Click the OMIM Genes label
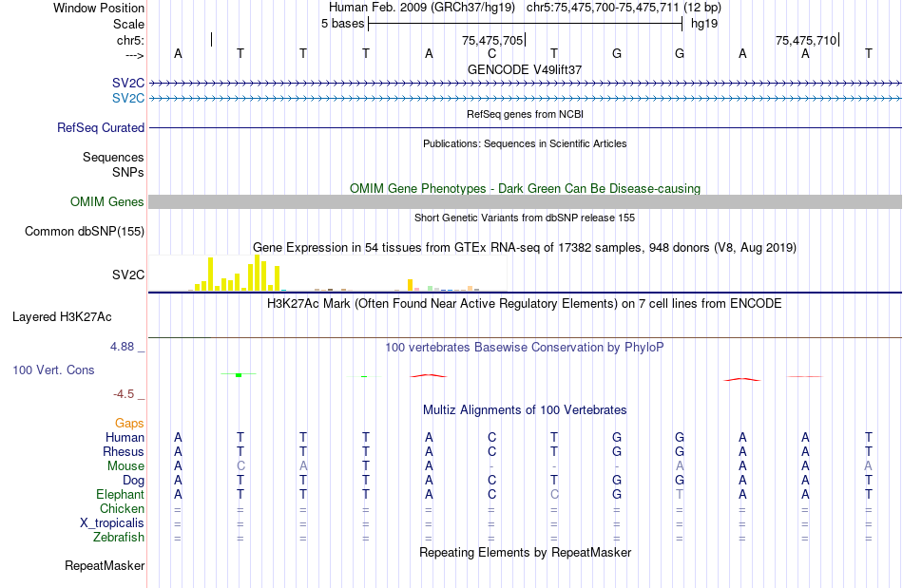Image resolution: width=903 pixels, height=588 pixels. click(106, 202)
